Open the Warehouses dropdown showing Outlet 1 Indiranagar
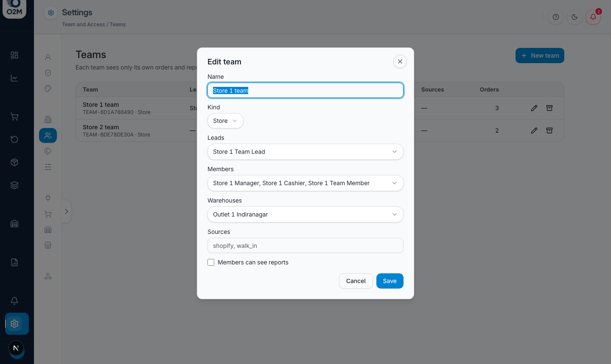The height and width of the screenshot is (364, 611). (x=305, y=214)
